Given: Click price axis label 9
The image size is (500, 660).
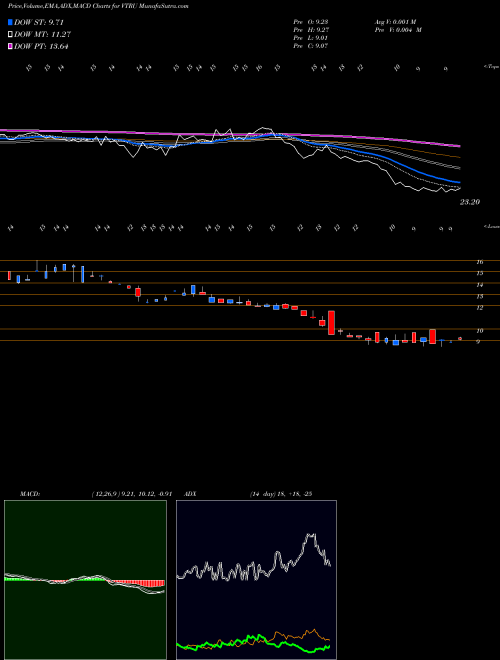Looking at the screenshot, I should 478,342.
